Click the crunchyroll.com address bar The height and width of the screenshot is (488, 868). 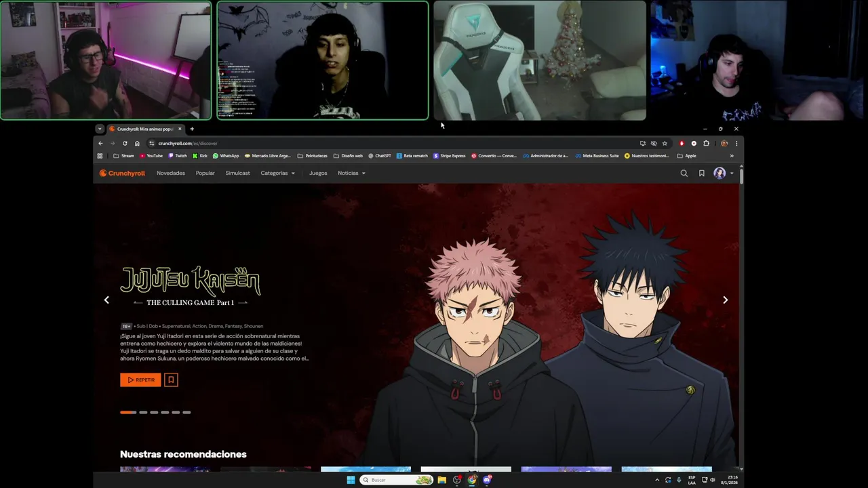393,143
